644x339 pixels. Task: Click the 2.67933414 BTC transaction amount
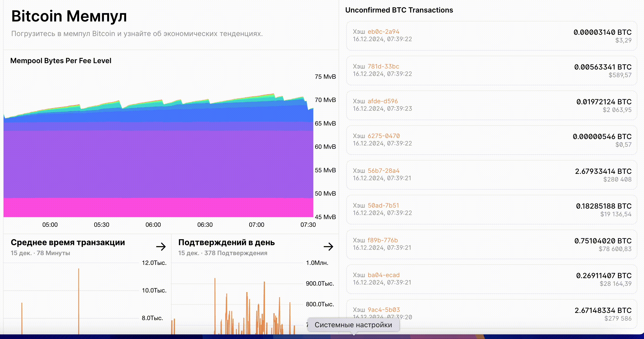(x=603, y=171)
